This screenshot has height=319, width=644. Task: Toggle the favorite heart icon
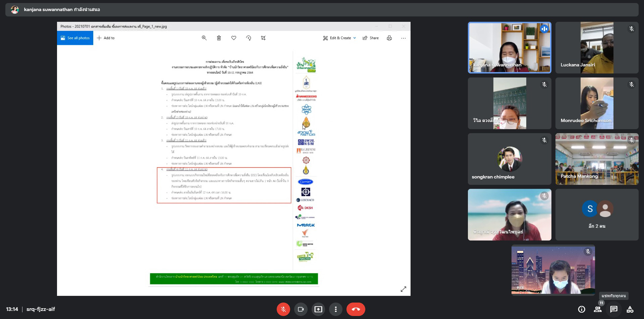click(x=234, y=38)
